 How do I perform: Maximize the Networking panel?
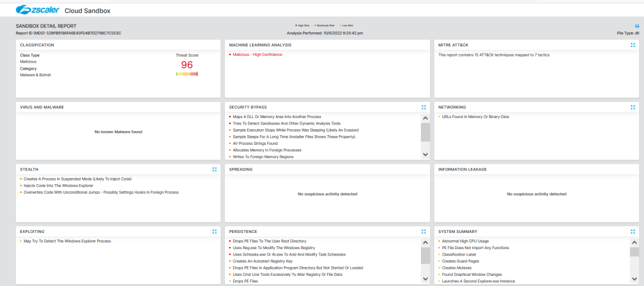[633, 107]
